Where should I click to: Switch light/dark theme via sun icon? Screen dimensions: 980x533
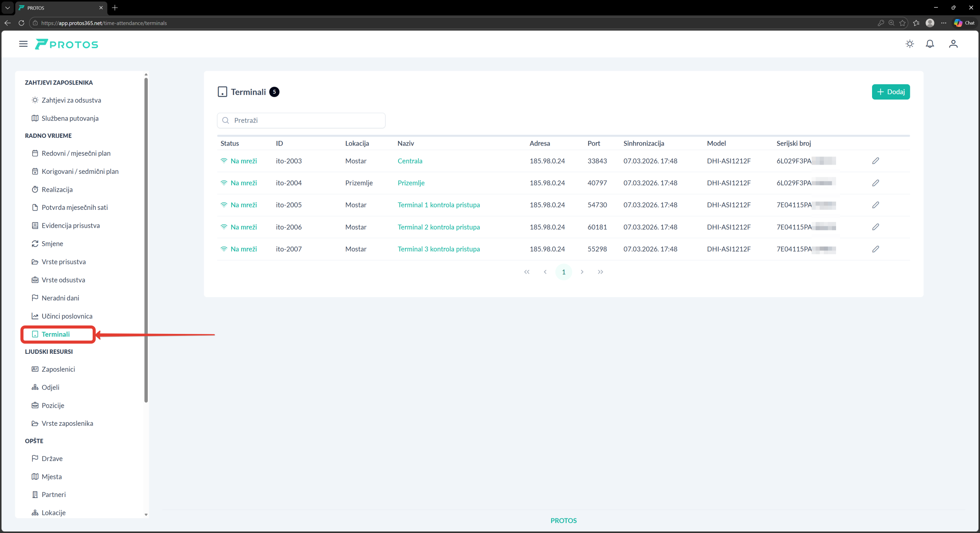tap(910, 44)
